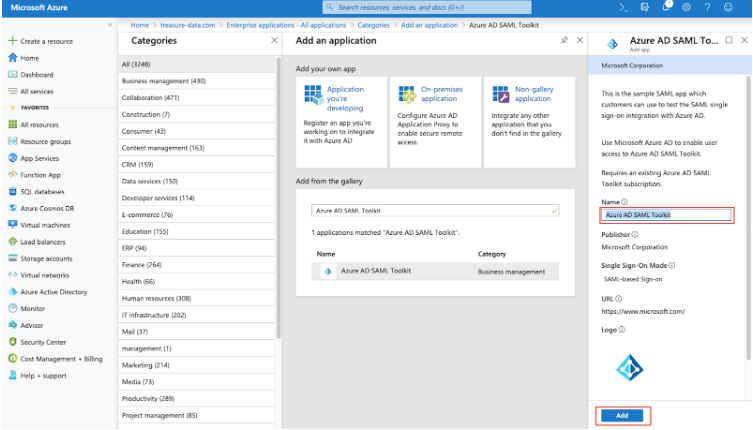Click the gallery search box
Viewport: 753px width, 430px height.
tap(435, 212)
